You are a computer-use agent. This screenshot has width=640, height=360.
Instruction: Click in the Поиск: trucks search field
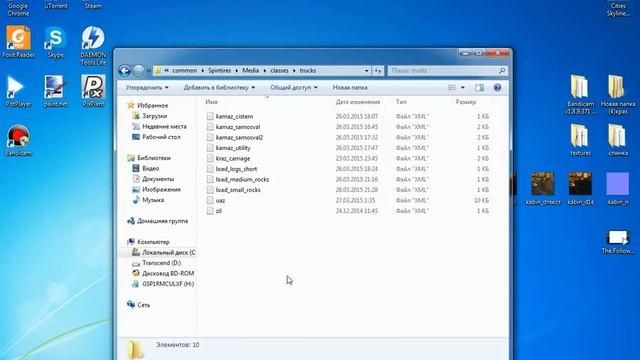pos(447,71)
